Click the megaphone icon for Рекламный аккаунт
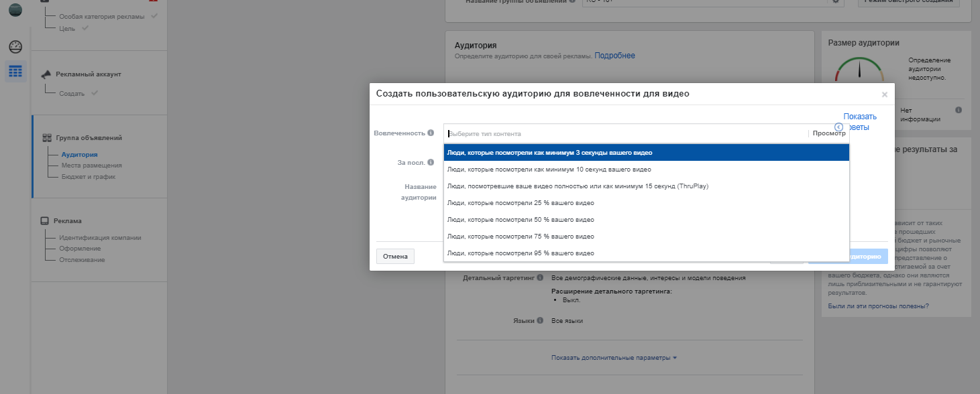This screenshot has height=394, width=980. [x=46, y=74]
